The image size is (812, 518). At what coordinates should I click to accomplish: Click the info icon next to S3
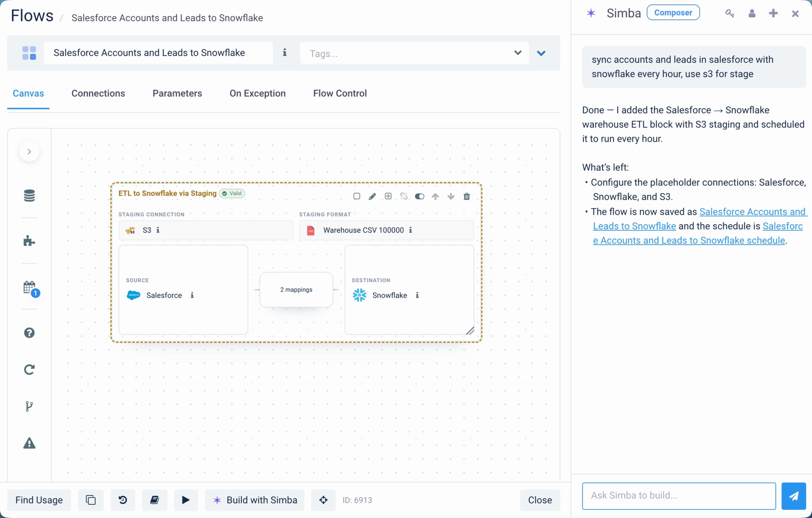point(158,230)
